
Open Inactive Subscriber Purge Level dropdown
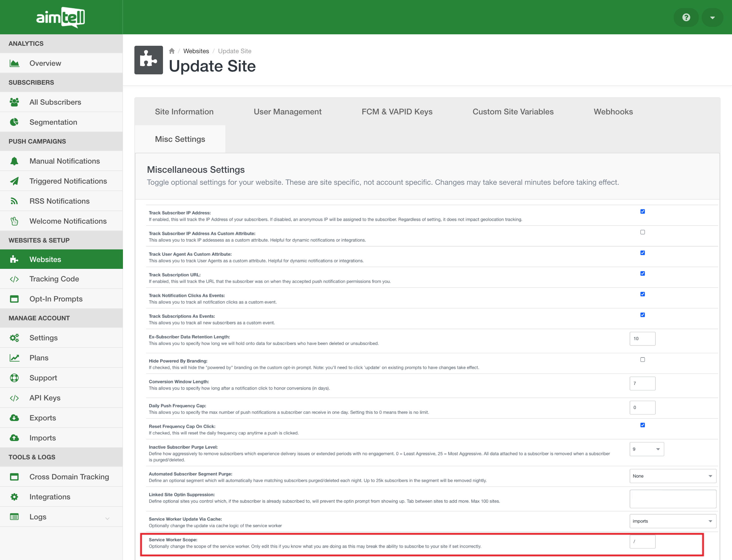647,449
